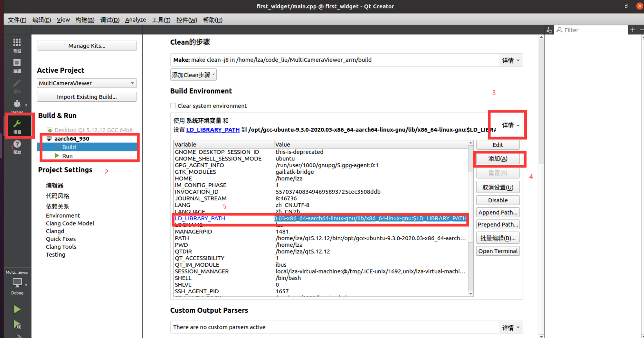Select the HOME variable row

point(320,178)
